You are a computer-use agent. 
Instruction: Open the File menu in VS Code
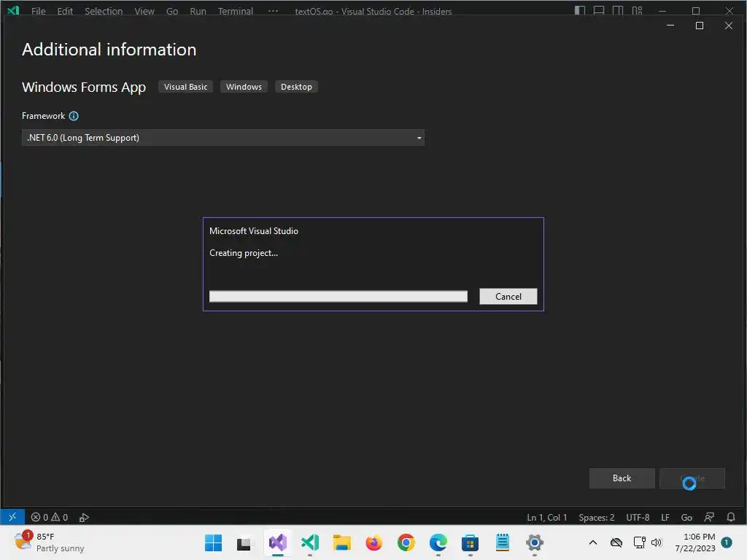pos(39,11)
